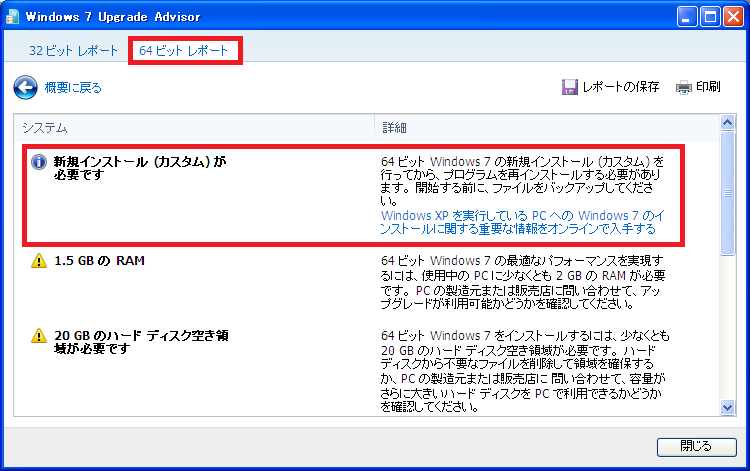Select the 新規インストール (カスタム) が必要です row title

pyautogui.click(x=140, y=168)
